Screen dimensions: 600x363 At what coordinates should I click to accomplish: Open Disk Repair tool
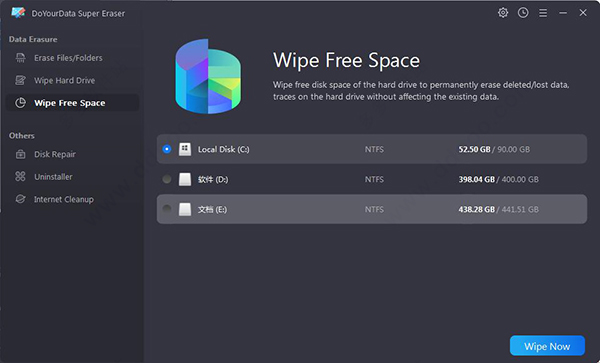(73, 154)
